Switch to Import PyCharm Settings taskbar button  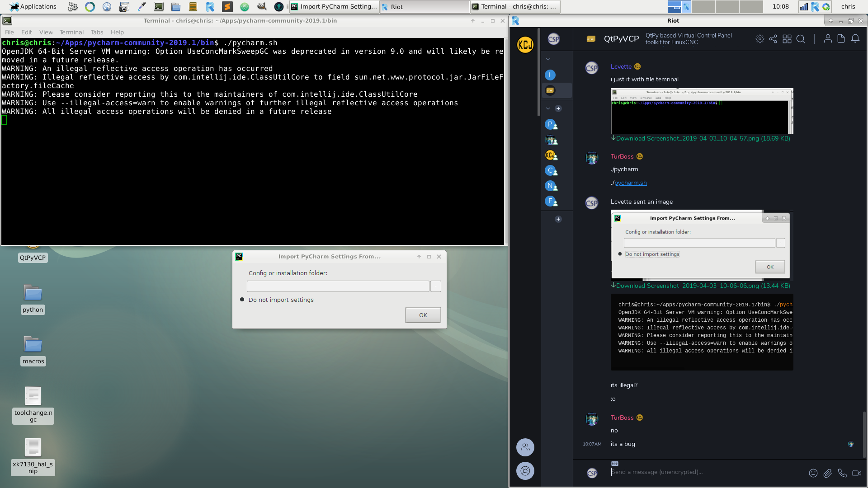click(x=334, y=6)
